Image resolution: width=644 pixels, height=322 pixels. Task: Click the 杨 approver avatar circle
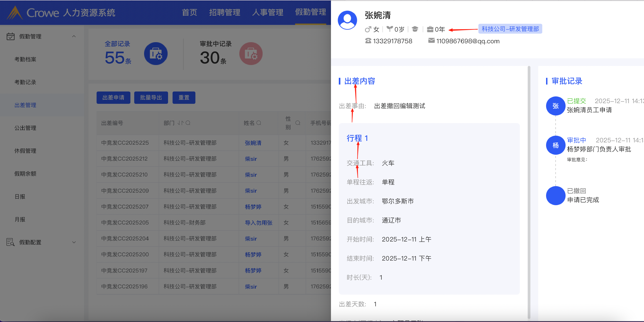click(x=555, y=145)
